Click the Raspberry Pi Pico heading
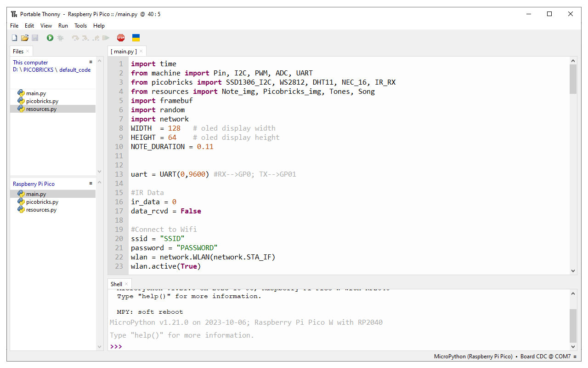This screenshot has height=368, width=588. [x=34, y=184]
